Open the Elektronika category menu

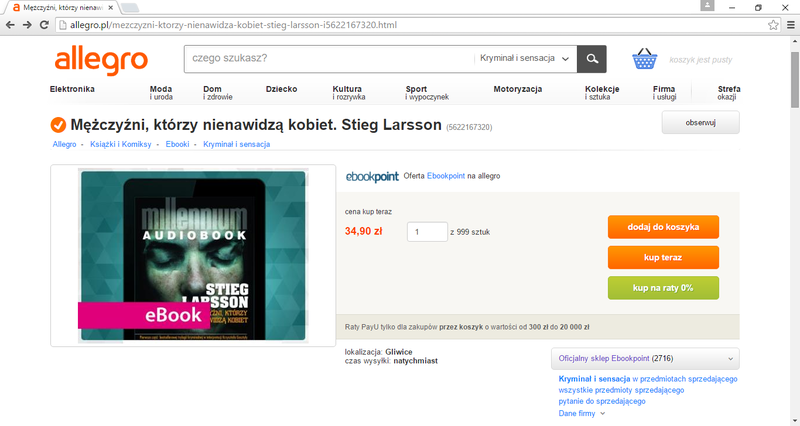(72, 89)
